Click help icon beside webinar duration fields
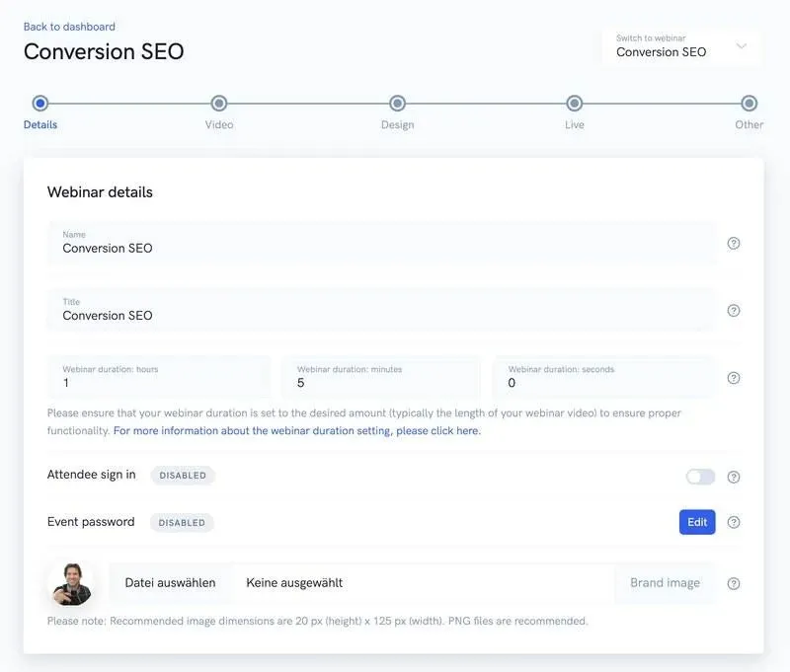The width and height of the screenshot is (790, 672). (734, 378)
